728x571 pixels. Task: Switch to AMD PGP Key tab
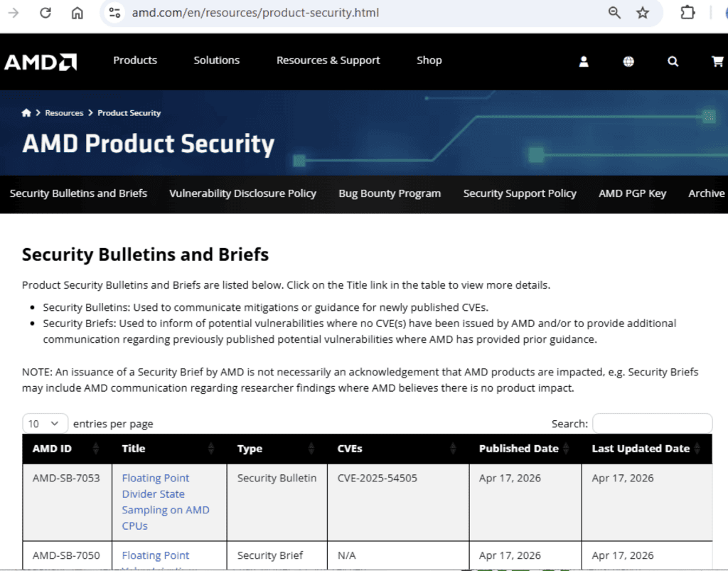coord(632,193)
